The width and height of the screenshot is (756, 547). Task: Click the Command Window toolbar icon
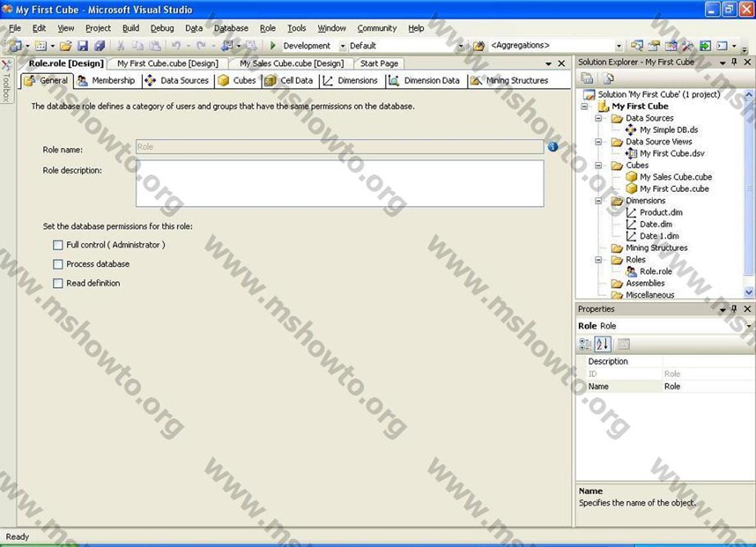tap(722, 46)
